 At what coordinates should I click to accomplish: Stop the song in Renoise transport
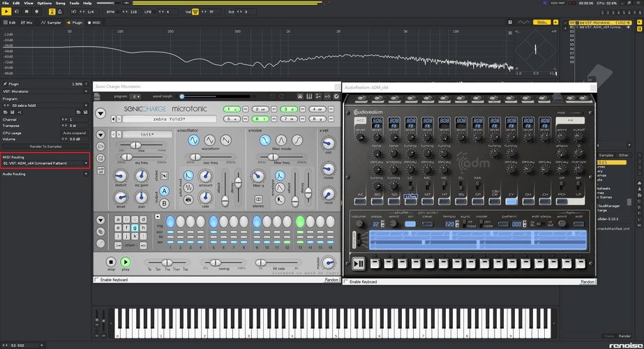[27, 11]
